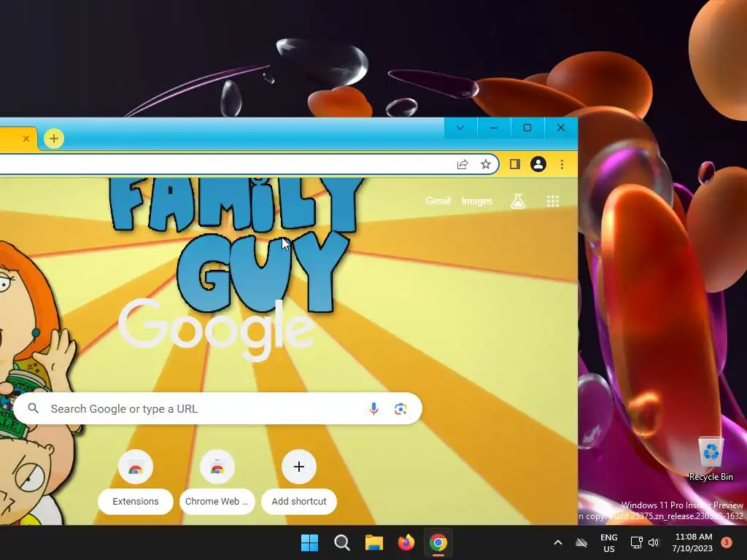Minimize the Chrome window

pos(494,128)
